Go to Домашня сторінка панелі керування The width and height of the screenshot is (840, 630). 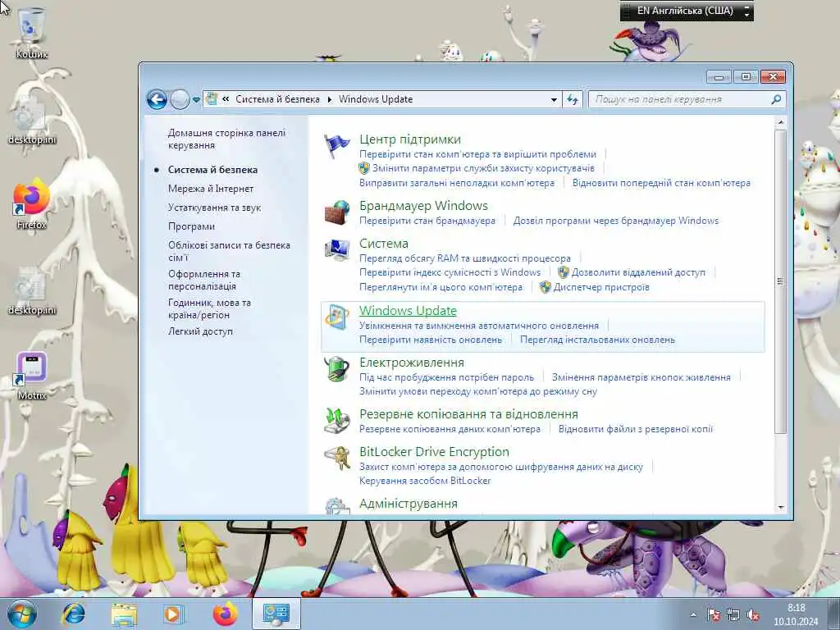pos(226,139)
